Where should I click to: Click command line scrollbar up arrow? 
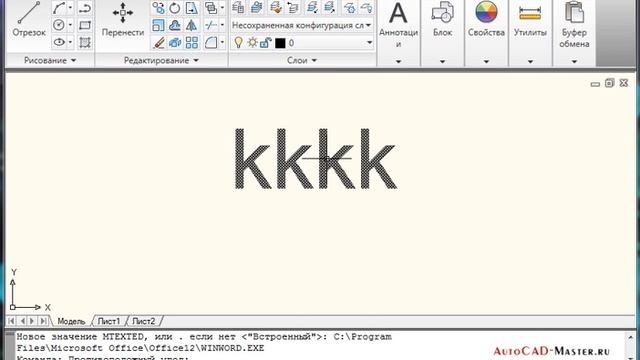point(631,338)
